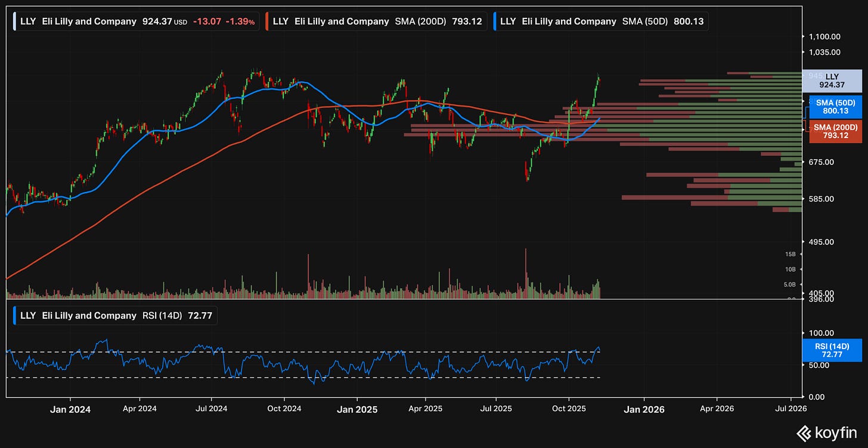Click the Jul 2024 date label
This screenshot has height=448, width=868.
point(211,410)
